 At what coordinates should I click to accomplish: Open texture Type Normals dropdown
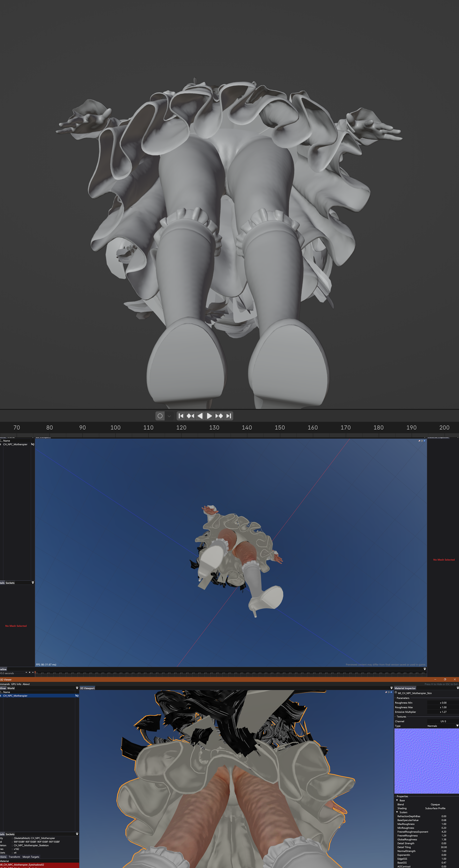pos(443,726)
